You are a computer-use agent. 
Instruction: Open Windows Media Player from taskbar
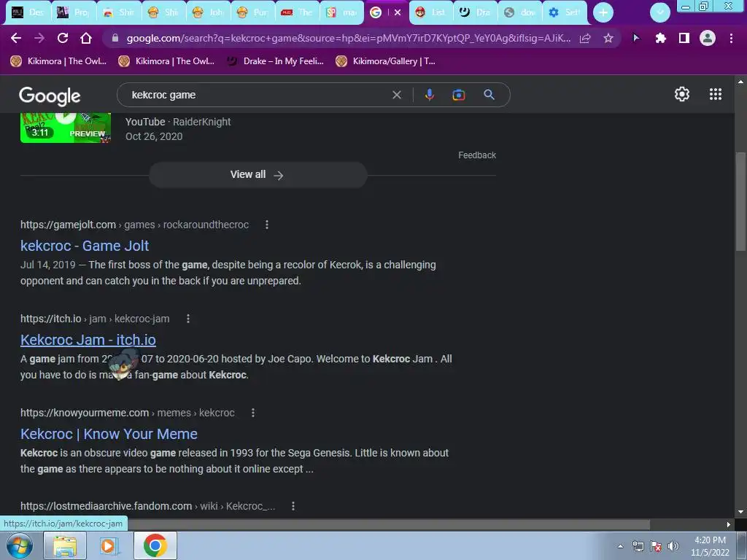(109, 545)
